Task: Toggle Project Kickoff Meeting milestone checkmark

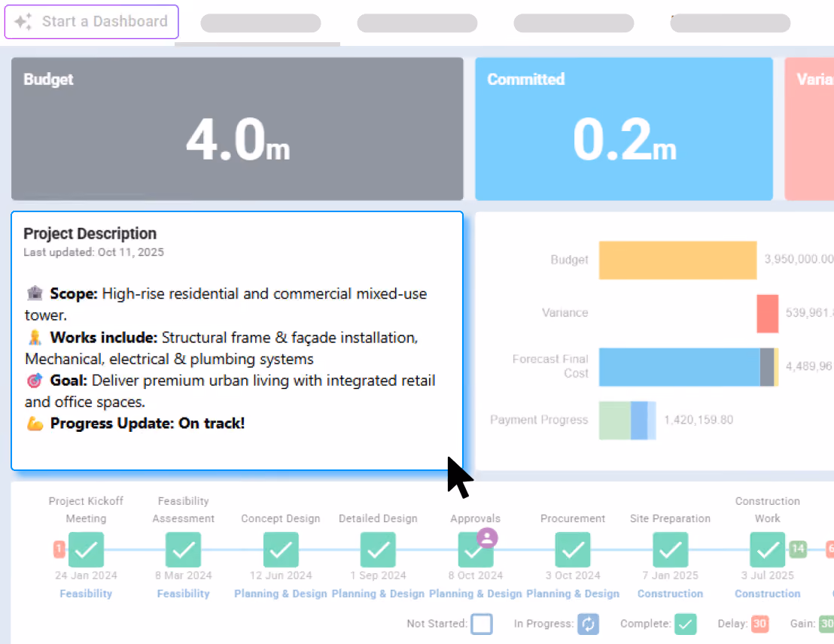Action: point(86,549)
